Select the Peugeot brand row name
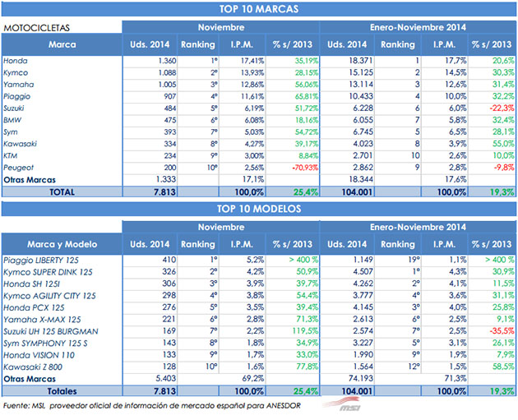Image resolution: width=518 pixels, height=420 pixels. point(18,168)
